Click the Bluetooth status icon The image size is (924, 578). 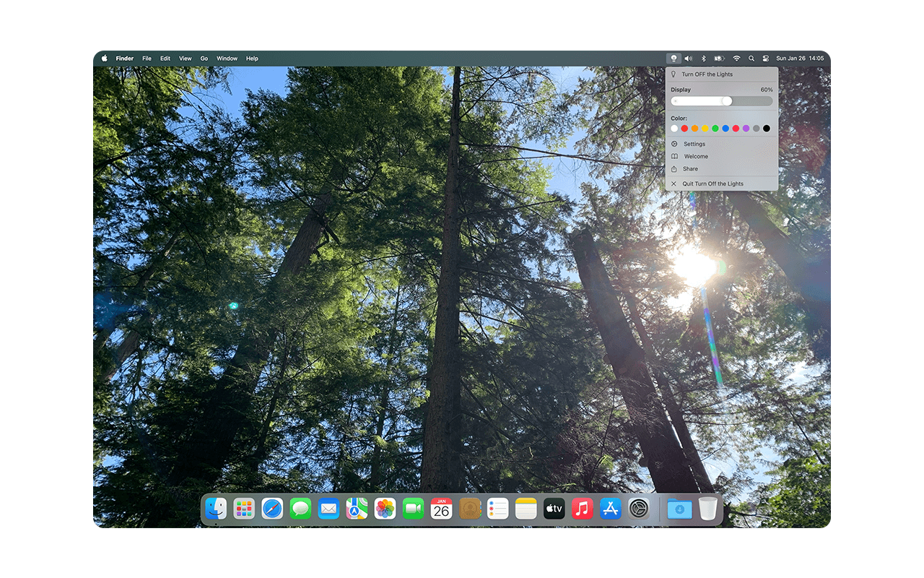click(x=704, y=59)
